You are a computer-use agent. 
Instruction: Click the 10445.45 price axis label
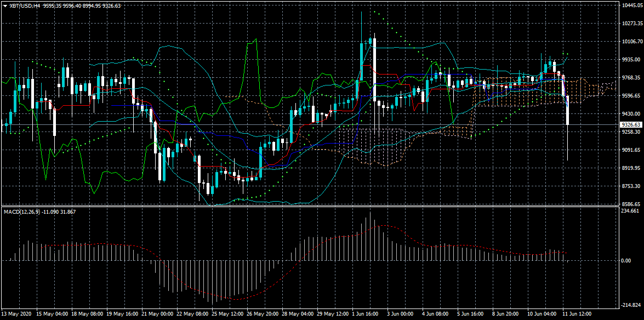[x=631, y=5]
